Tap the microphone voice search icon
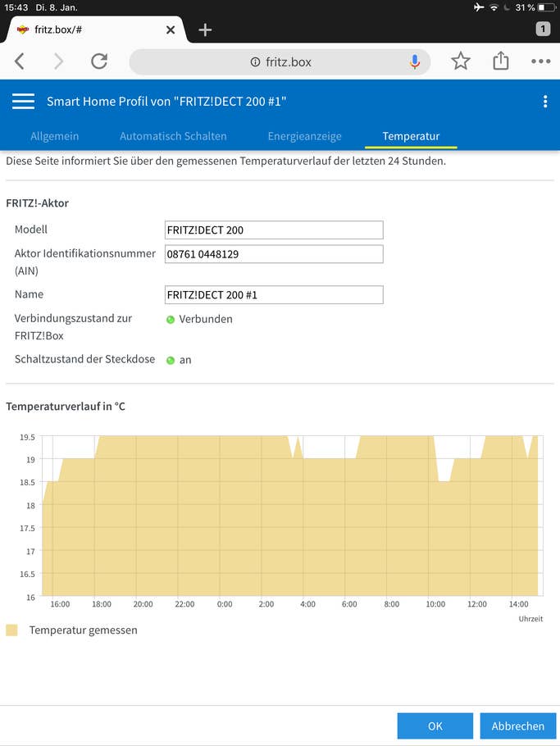Image resolution: width=560 pixels, height=746 pixels. [415, 61]
